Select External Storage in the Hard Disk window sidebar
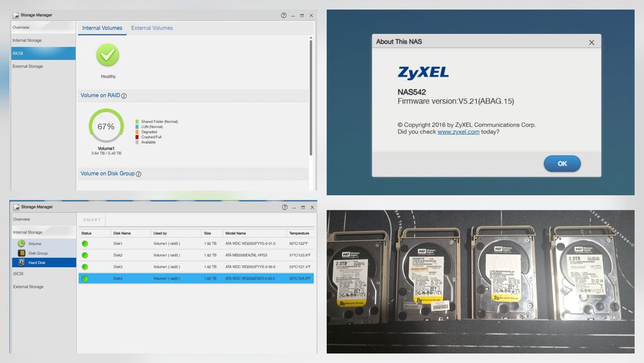Viewport: 644px width, 363px height. click(x=44, y=286)
